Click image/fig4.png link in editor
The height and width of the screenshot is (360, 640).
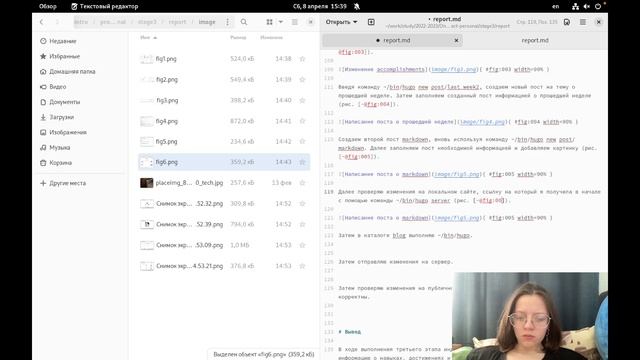click(482, 122)
